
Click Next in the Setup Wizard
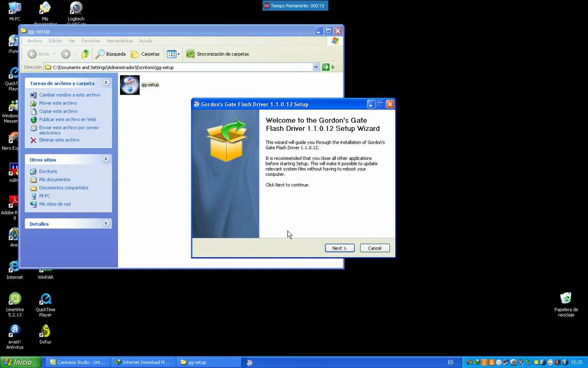tap(340, 248)
